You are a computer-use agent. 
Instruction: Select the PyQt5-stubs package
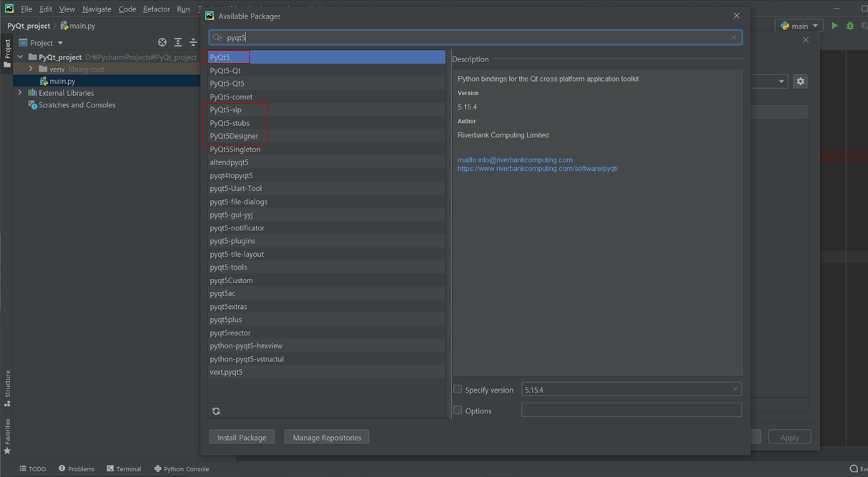pyautogui.click(x=327, y=123)
